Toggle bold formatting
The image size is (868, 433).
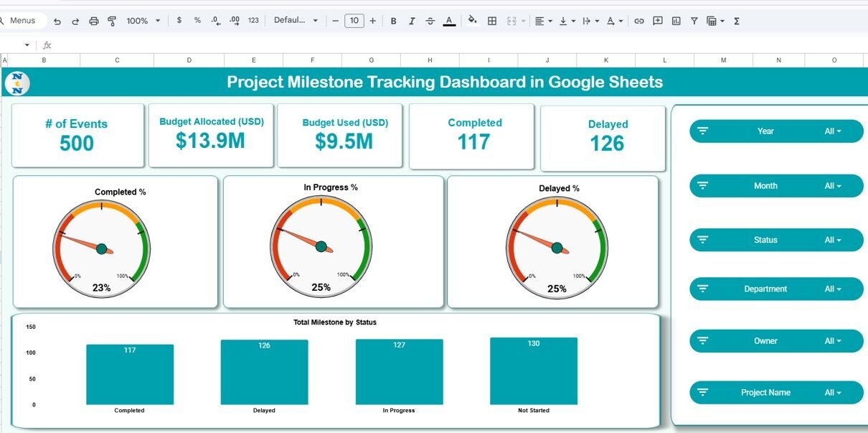[x=393, y=21]
